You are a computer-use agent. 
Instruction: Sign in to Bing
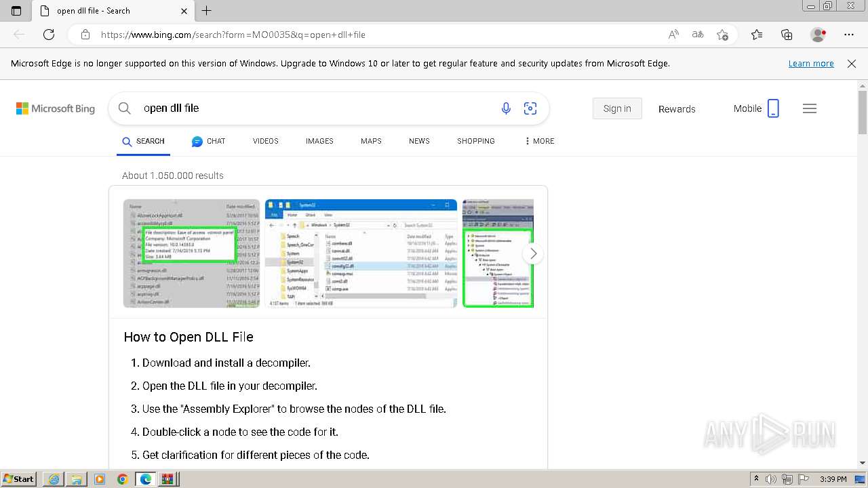(x=617, y=108)
